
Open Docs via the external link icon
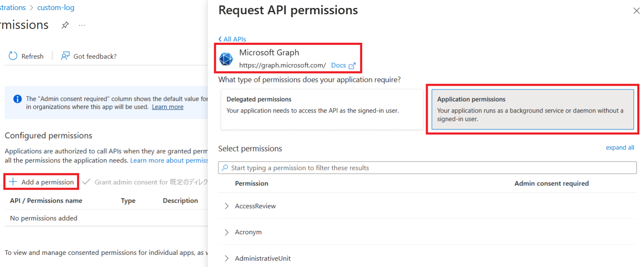(351, 65)
